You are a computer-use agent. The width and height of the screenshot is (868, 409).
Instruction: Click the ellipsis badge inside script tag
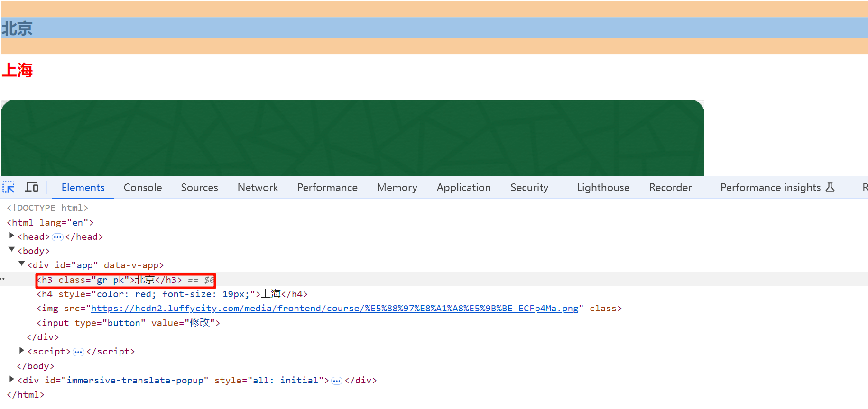click(78, 352)
